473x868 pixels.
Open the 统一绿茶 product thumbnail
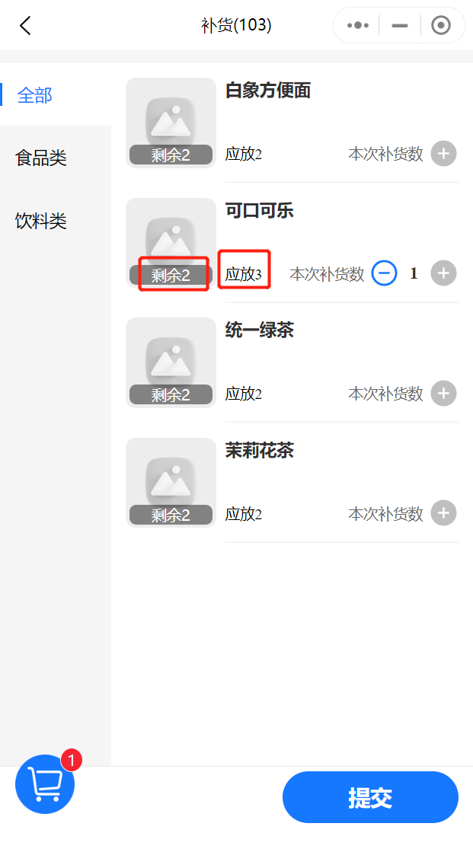(171, 362)
